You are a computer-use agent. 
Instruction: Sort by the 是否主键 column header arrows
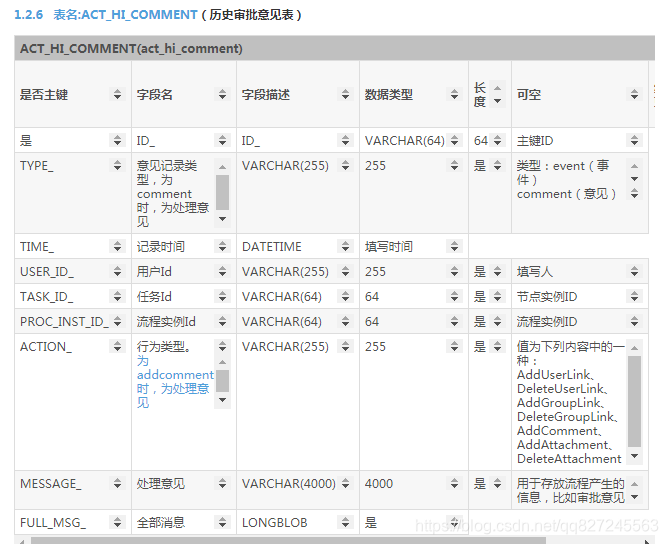[118, 94]
